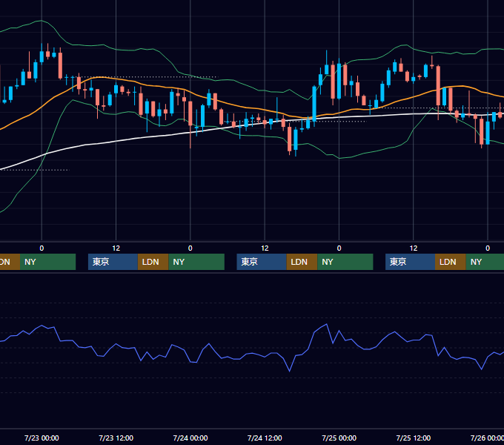Click hour label 0 above 7/24 00:00

pyautogui.click(x=190, y=248)
